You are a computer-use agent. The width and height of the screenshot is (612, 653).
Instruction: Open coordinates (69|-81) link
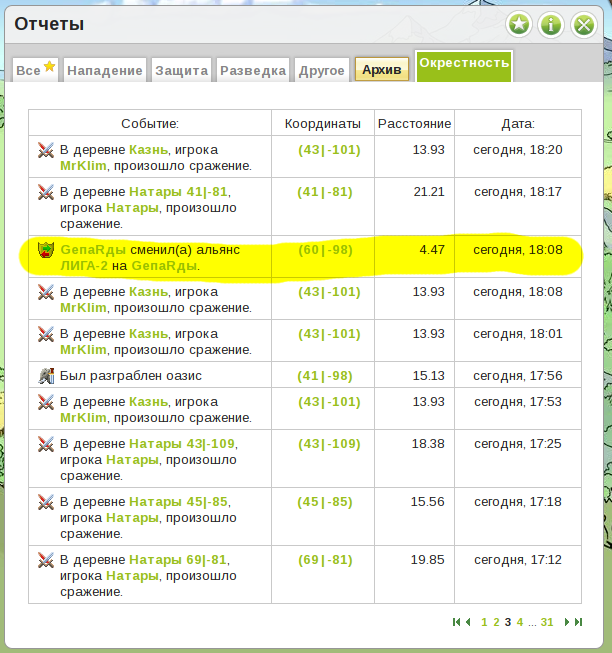pos(325,560)
